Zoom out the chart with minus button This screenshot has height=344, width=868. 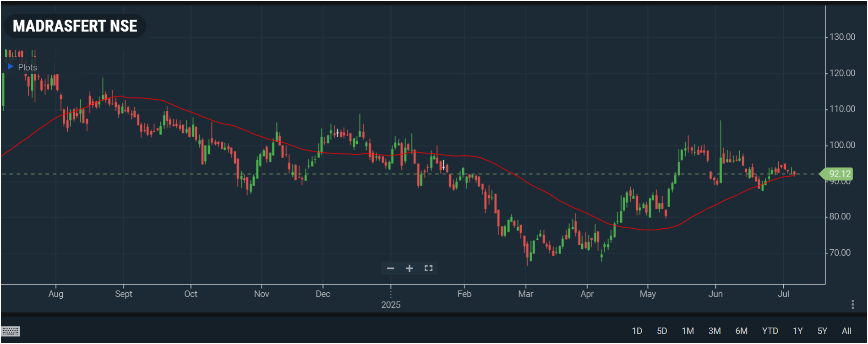391,268
